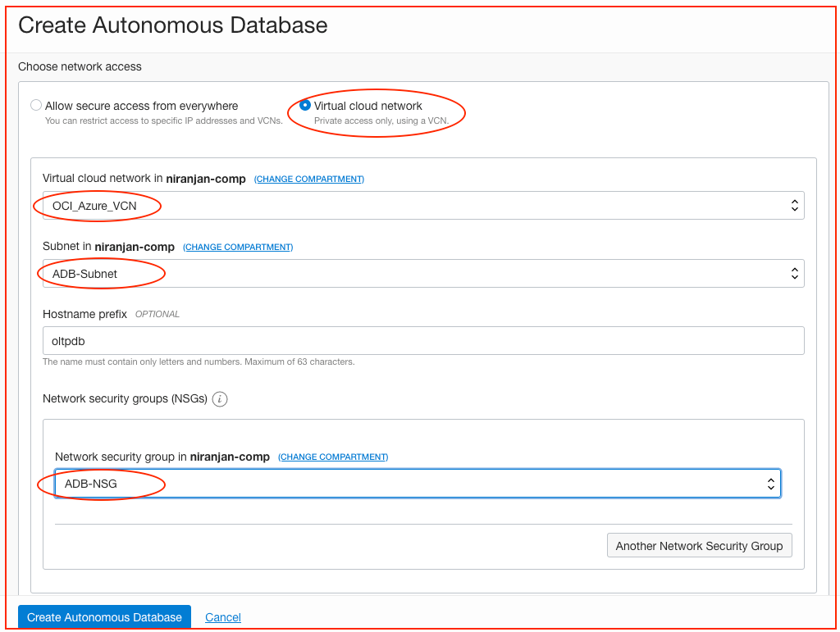Click the Another Network Security Group button

699,545
